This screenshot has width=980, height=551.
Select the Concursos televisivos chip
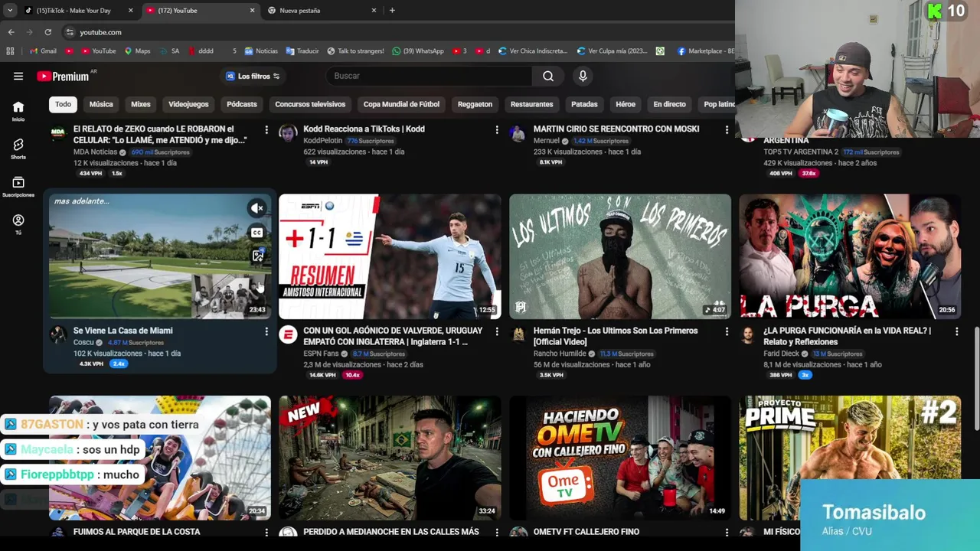[x=310, y=104]
